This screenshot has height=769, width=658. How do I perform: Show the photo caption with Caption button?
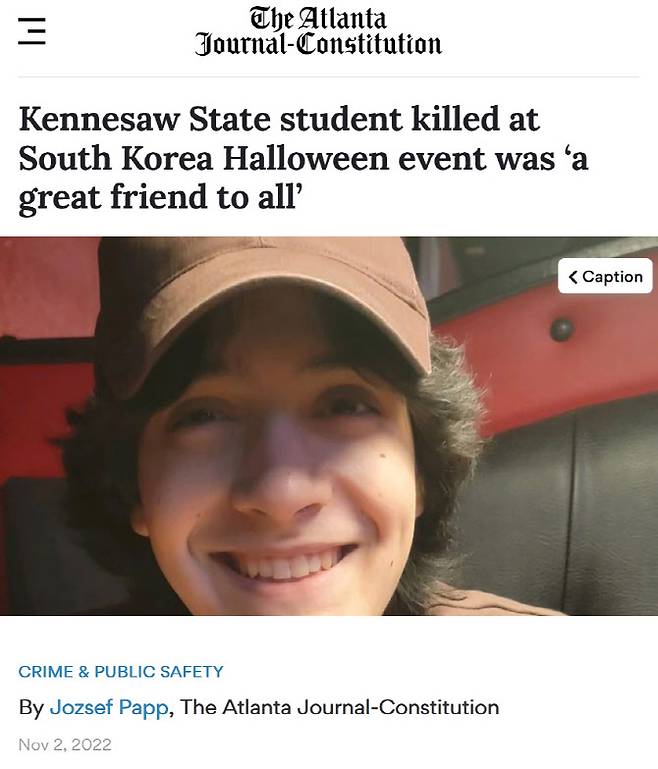[x=605, y=276]
